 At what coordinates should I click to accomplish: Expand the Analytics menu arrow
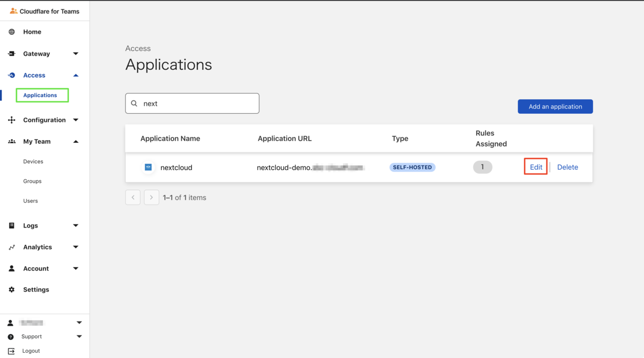76,247
